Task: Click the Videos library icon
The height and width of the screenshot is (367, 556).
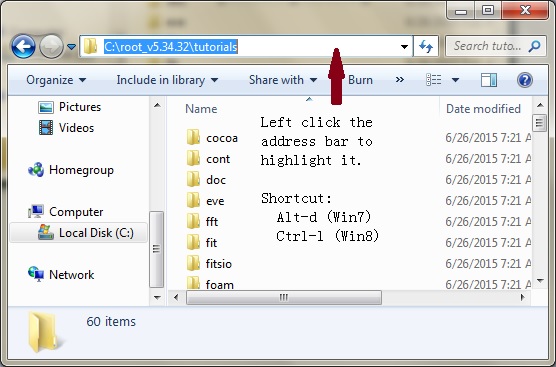Action: 46,128
